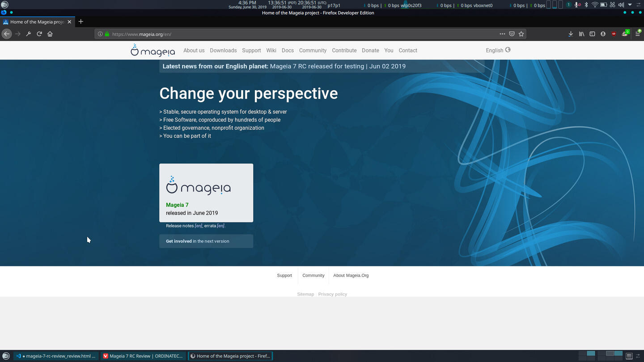
Task: Open the Docs navigation link
Action: [x=288, y=51]
